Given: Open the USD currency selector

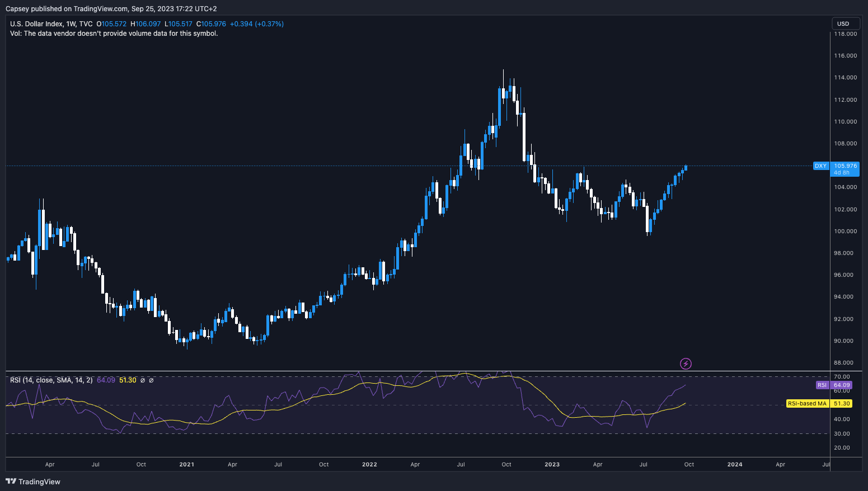Looking at the screenshot, I should point(843,23).
